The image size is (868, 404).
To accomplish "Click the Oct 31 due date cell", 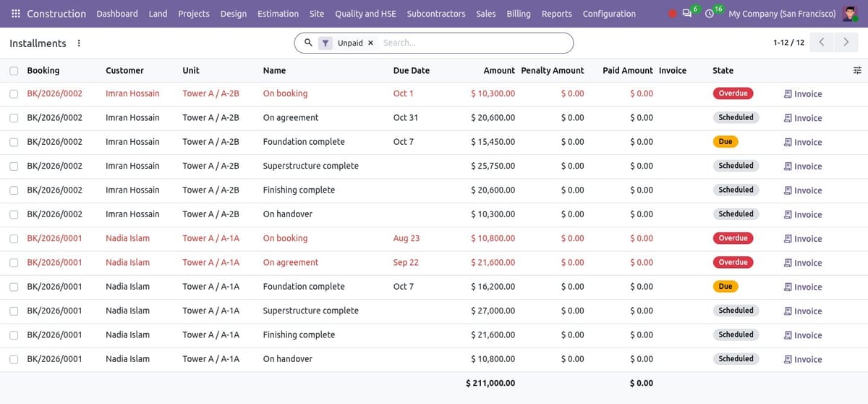I will coord(406,117).
